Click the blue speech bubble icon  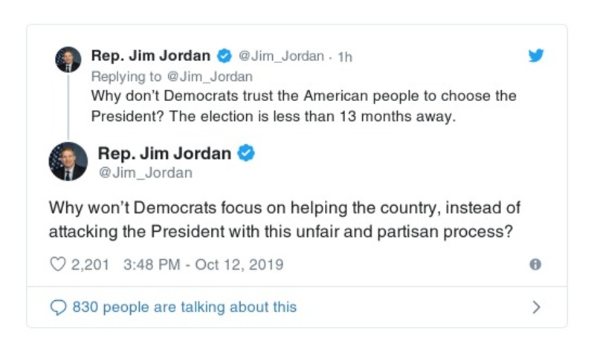click(59, 307)
